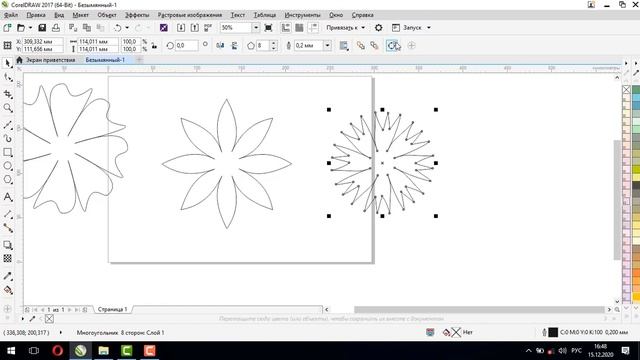Open the Эффекты menu
The image size is (640, 360).
(137, 15)
